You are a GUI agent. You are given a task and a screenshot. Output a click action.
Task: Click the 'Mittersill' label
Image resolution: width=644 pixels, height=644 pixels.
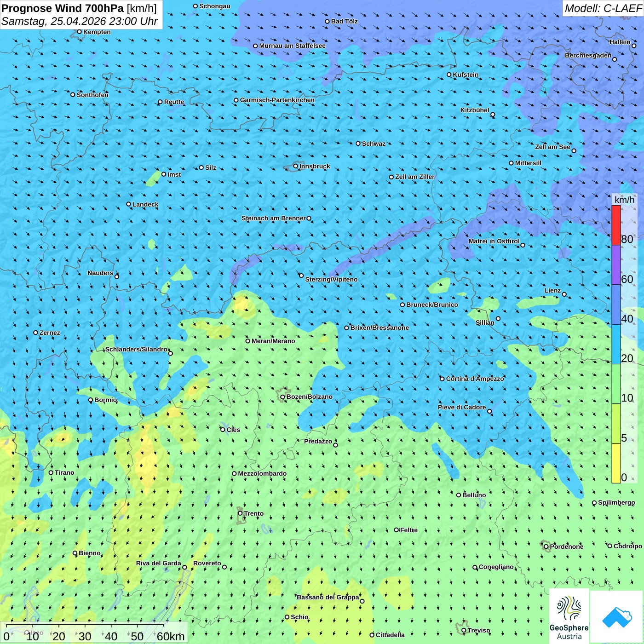(529, 163)
